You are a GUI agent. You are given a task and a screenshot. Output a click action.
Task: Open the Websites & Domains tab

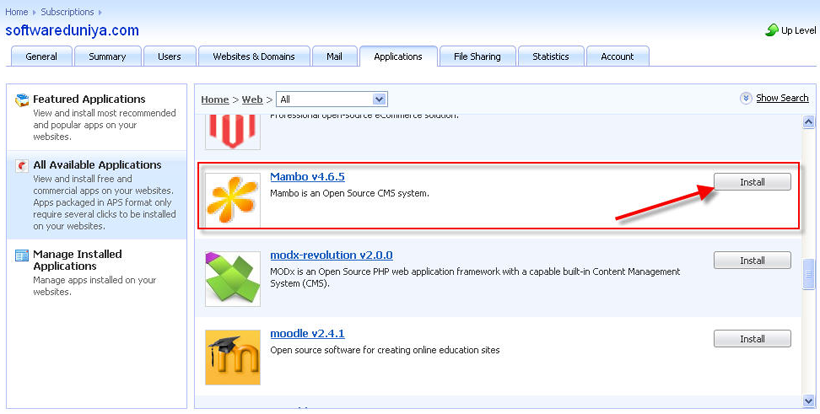pyautogui.click(x=254, y=56)
